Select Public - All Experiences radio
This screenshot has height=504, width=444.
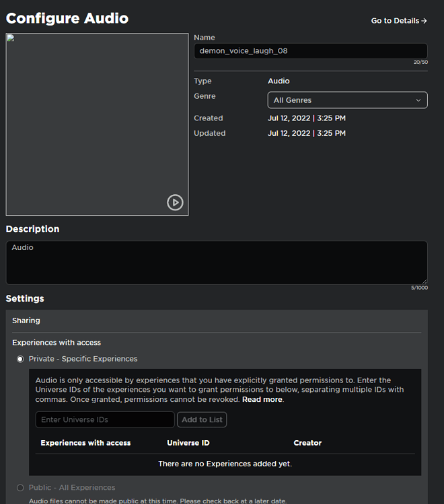click(20, 488)
